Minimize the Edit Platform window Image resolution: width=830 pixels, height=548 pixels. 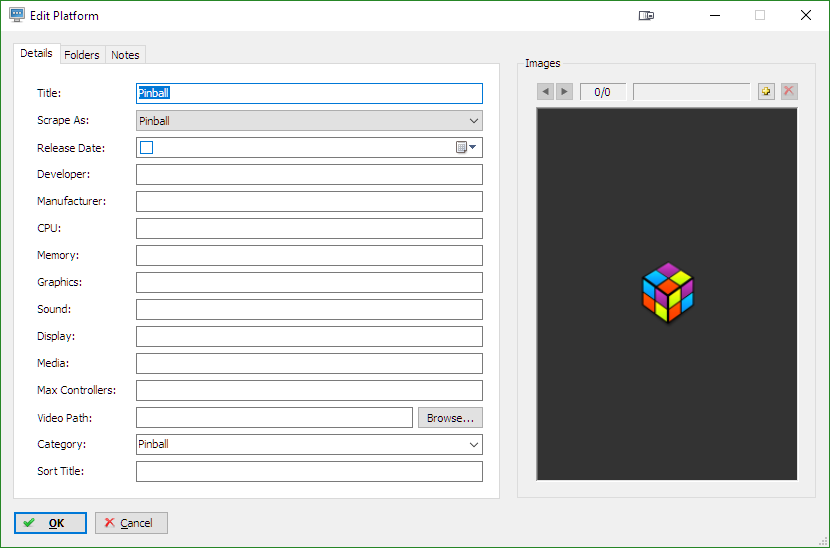[x=715, y=15]
